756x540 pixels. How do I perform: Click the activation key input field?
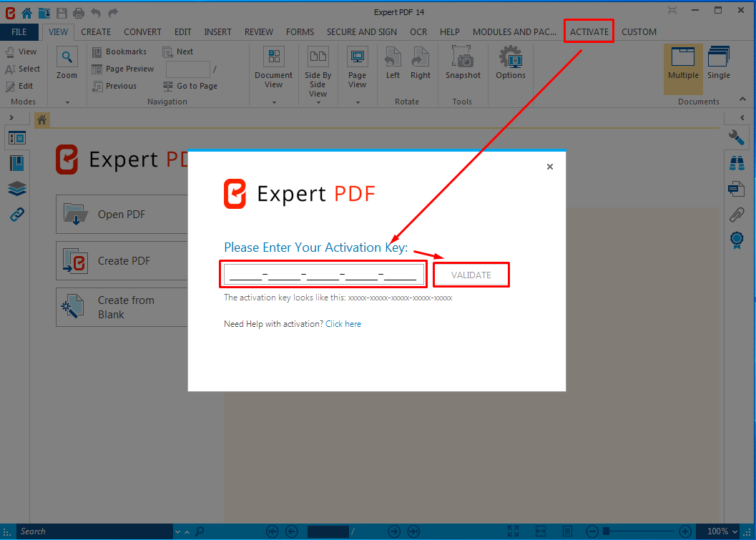coord(323,275)
